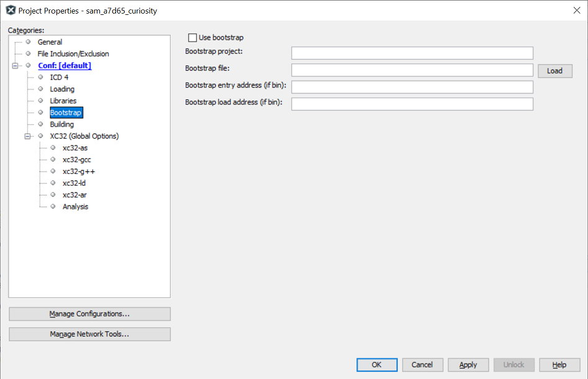Click the MPLAB X icon in title bar

pos(10,10)
